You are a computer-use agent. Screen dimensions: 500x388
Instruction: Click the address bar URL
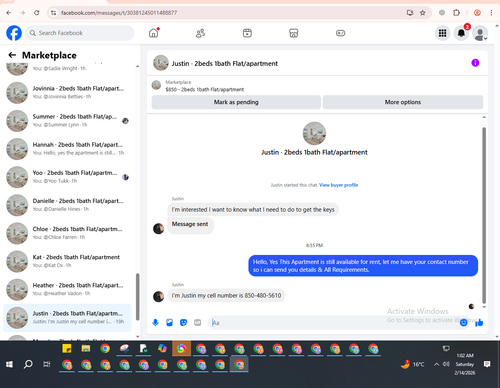point(119,13)
